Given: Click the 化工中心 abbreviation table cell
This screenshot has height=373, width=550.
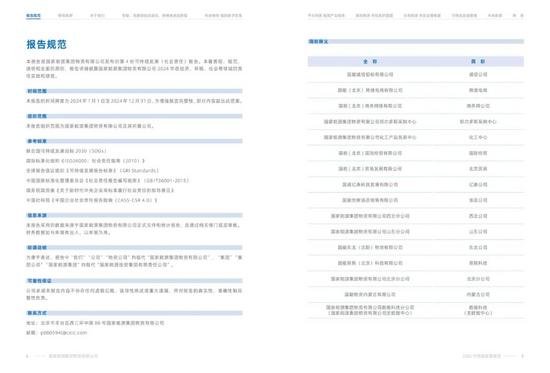Looking at the screenshot, I should (x=478, y=137).
